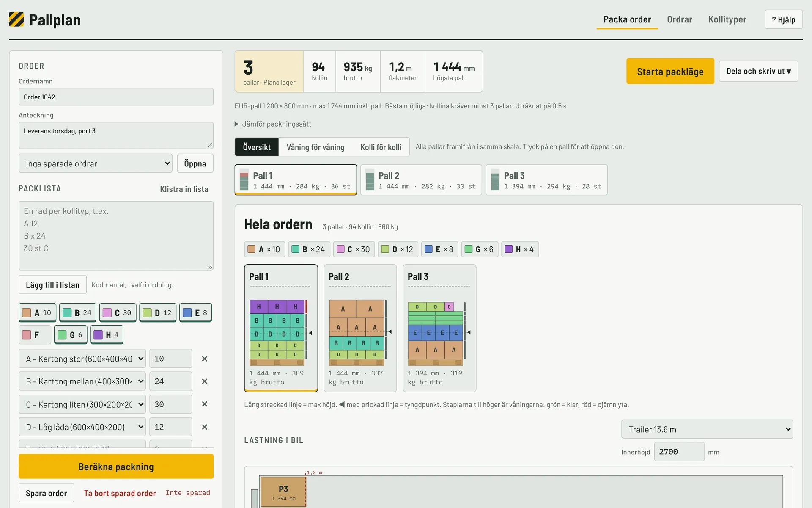Viewport: 812px width, 508px height.
Task: Add package type G chip in packlist
Action: 71,335
